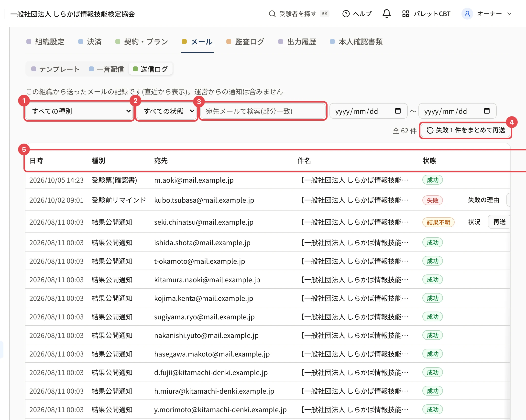The height and width of the screenshot is (420, 526).
Task: Click 失敗の理由 in kubo.tsubasa row
Action: coord(483,200)
